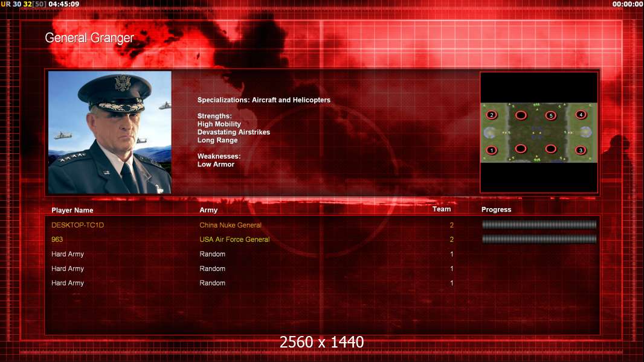
Task: Pick the empty start circle right of position 1
Action: [520, 148]
